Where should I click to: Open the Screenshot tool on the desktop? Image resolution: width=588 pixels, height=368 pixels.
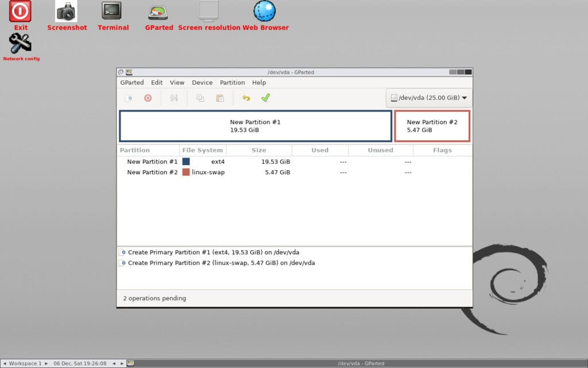[67, 11]
